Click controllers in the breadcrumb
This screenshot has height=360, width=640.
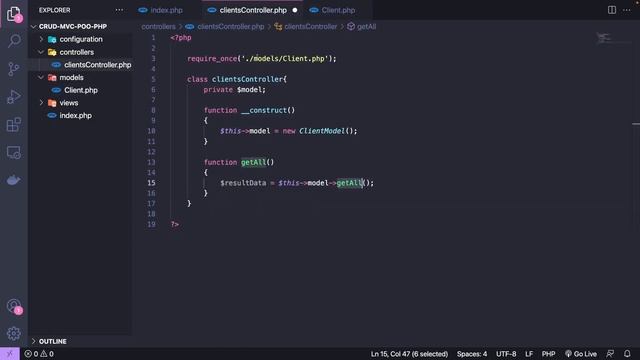[x=158, y=27]
